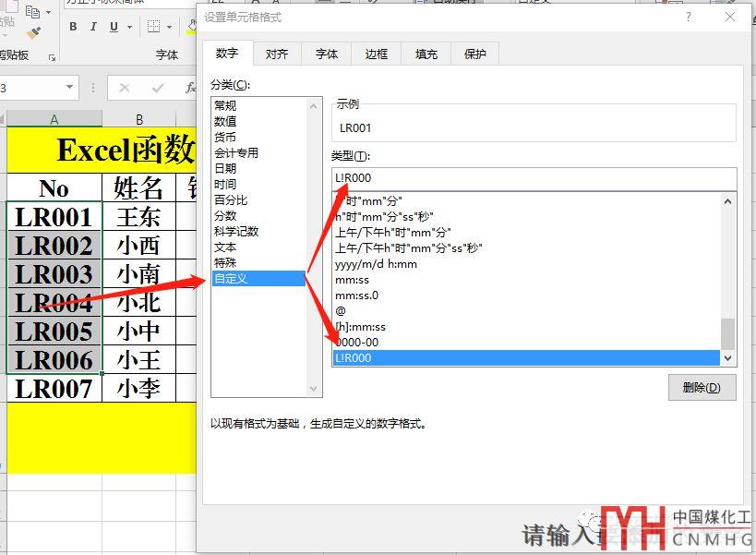This screenshot has height=555, width=756.
Task: Switch to the 填充 tab
Action: 426,54
